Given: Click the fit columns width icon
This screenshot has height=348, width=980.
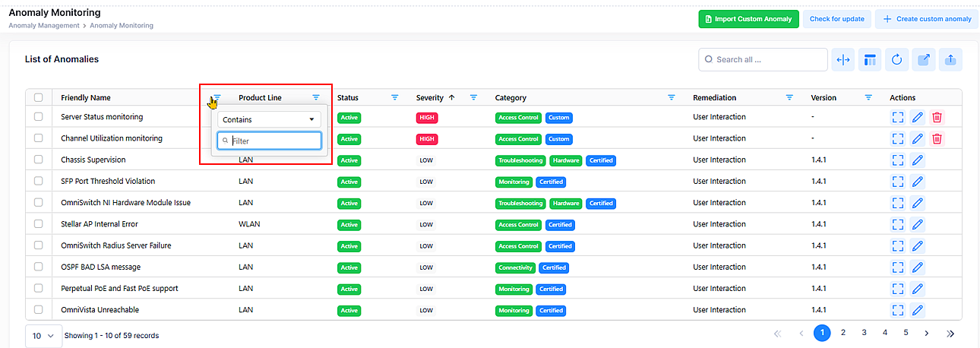Looking at the screenshot, I should pos(842,60).
